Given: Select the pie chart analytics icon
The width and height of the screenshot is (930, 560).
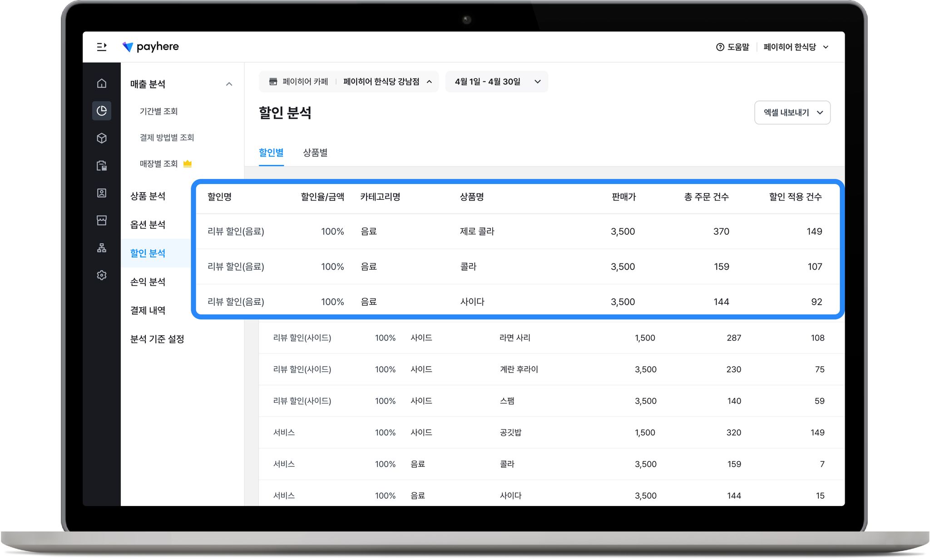Looking at the screenshot, I should click(102, 111).
